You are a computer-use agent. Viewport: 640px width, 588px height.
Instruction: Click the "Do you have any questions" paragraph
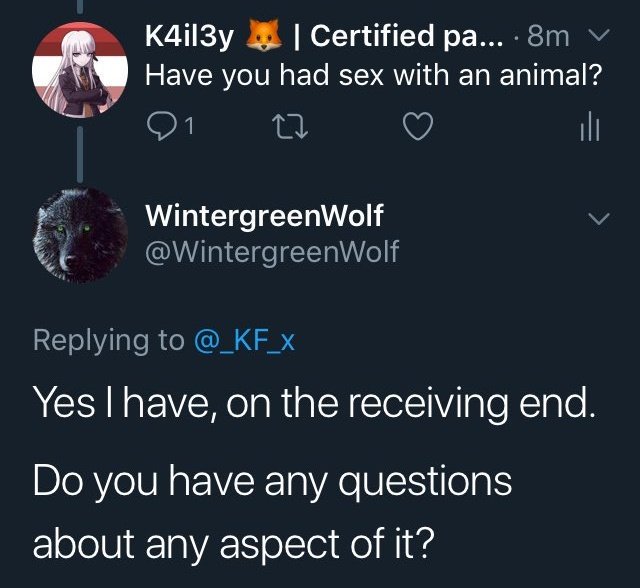point(272,513)
